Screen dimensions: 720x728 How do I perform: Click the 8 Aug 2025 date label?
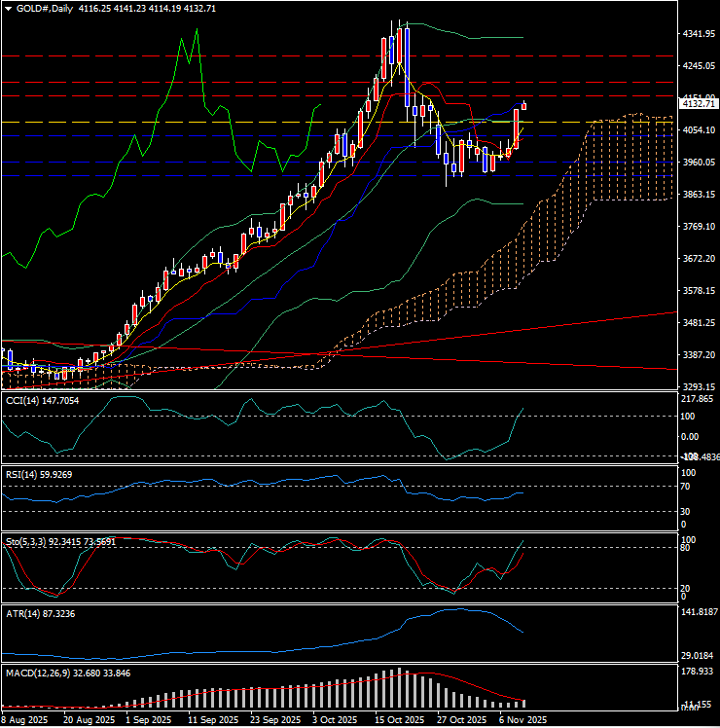24,720
